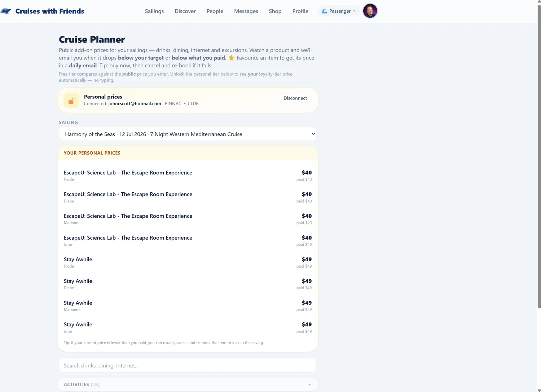Open the Sailings menu

pyautogui.click(x=154, y=11)
